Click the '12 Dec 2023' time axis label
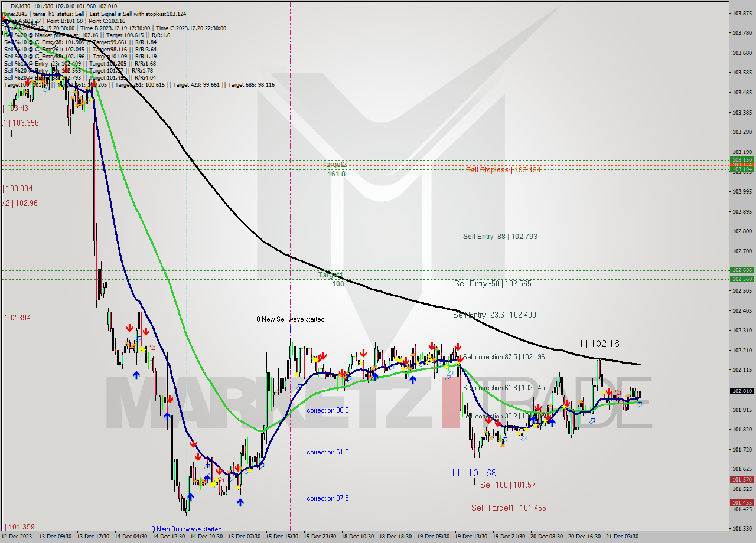Image resolution: width=756 pixels, height=543 pixels. coord(17,537)
